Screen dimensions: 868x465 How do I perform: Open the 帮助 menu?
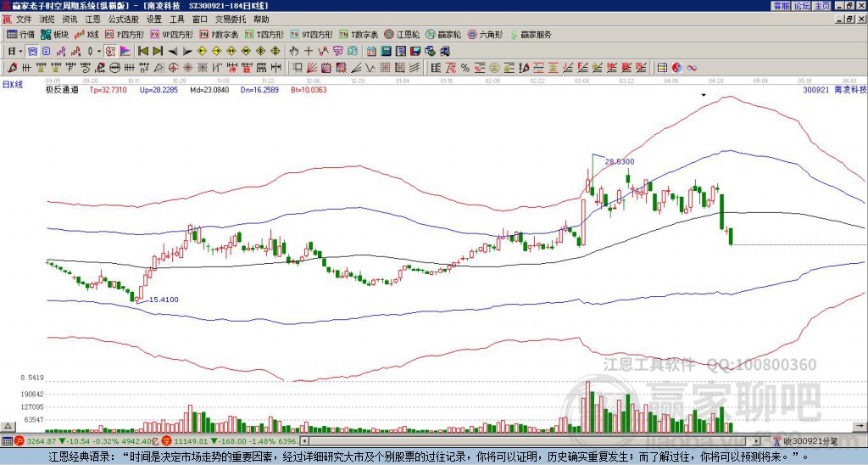pos(261,20)
